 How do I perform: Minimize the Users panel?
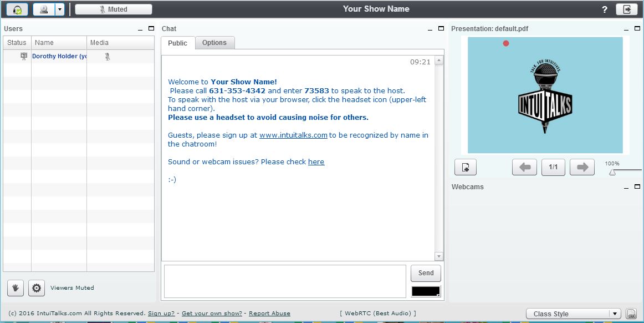click(x=140, y=29)
